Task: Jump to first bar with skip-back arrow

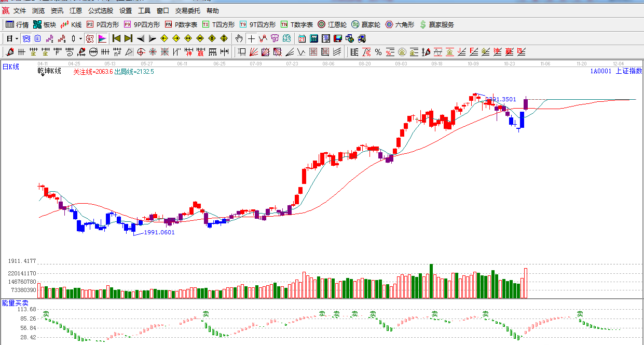Action: [x=117, y=38]
